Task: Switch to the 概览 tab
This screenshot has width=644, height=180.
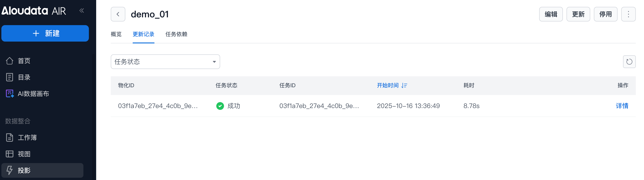Action: [x=116, y=34]
